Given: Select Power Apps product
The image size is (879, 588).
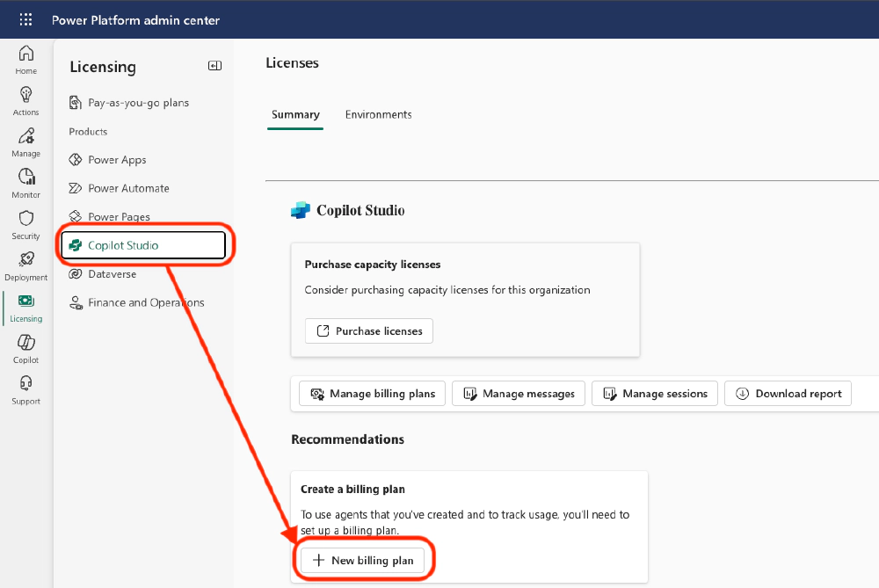Looking at the screenshot, I should coord(107,160).
